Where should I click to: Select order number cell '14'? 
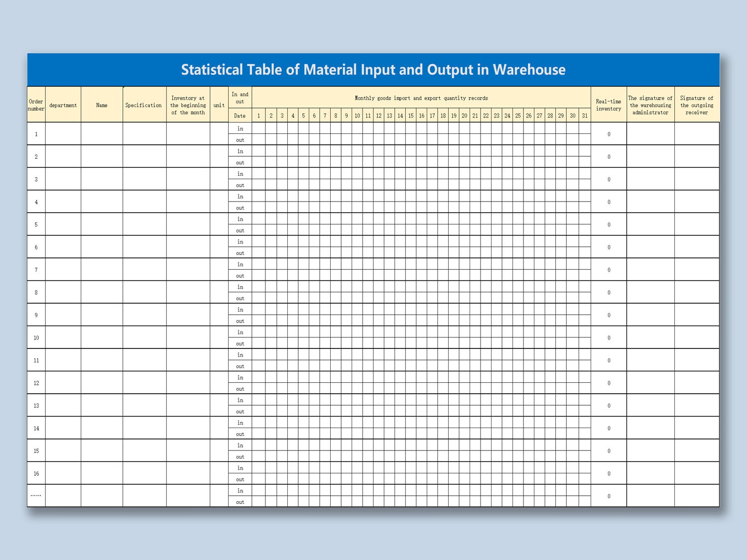click(36, 428)
